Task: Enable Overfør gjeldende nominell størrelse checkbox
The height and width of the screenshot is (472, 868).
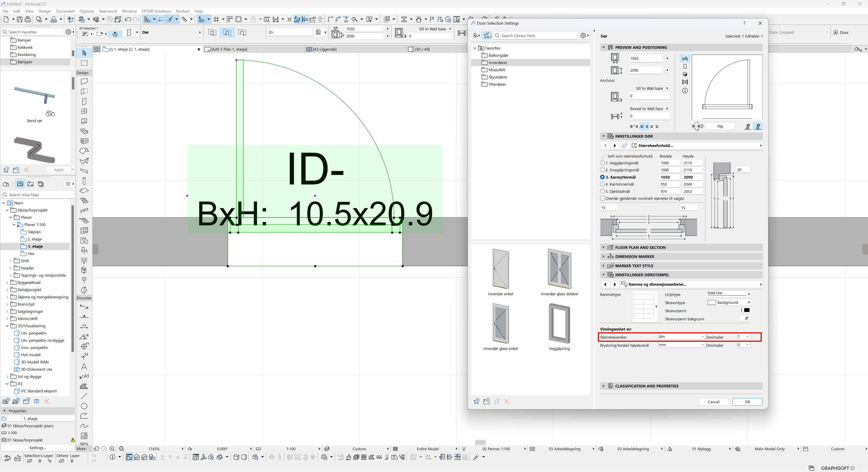Action: [x=602, y=198]
